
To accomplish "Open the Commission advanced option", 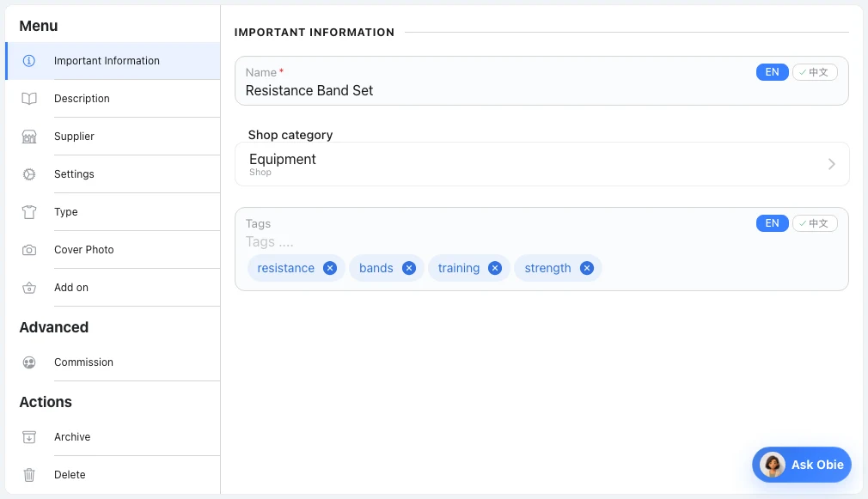I will (x=113, y=362).
